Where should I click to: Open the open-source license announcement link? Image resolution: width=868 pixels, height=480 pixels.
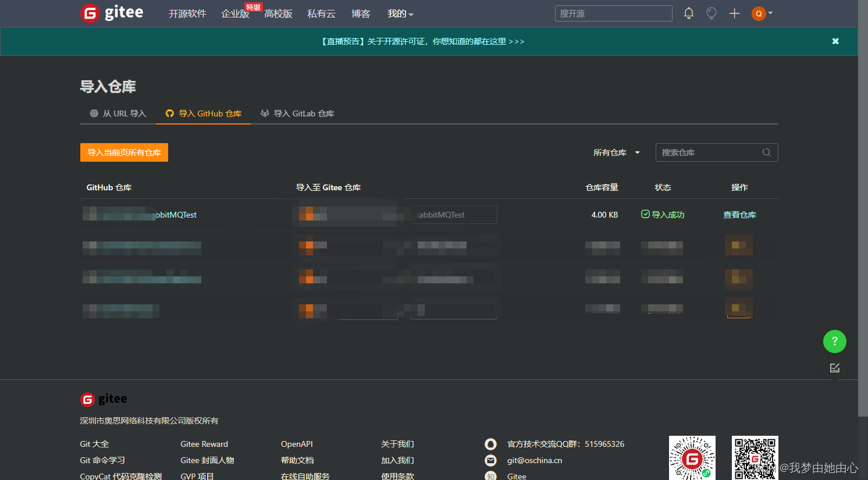tap(422, 41)
